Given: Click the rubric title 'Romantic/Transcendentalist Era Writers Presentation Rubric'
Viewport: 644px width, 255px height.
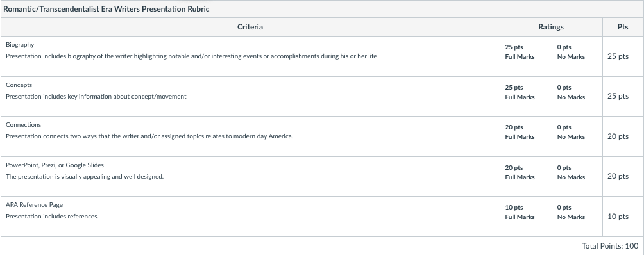Looking at the screenshot, I should pyautogui.click(x=106, y=9).
